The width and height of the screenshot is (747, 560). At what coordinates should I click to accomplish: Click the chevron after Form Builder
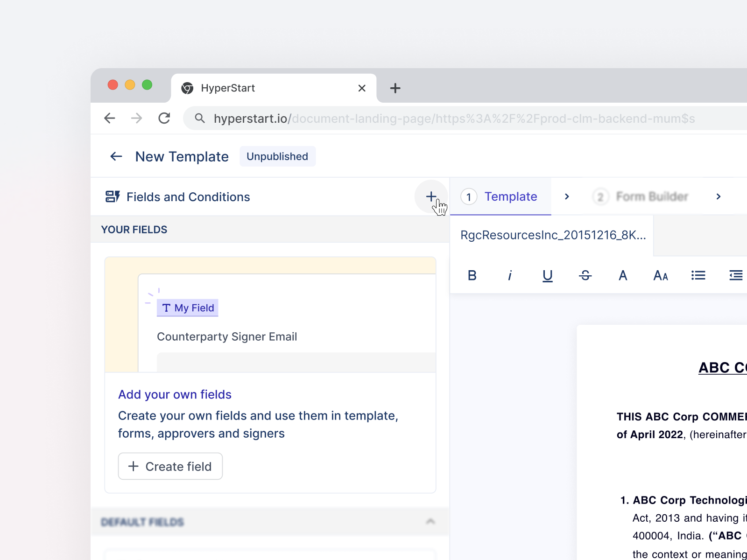pyautogui.click(x=718, y=196)
